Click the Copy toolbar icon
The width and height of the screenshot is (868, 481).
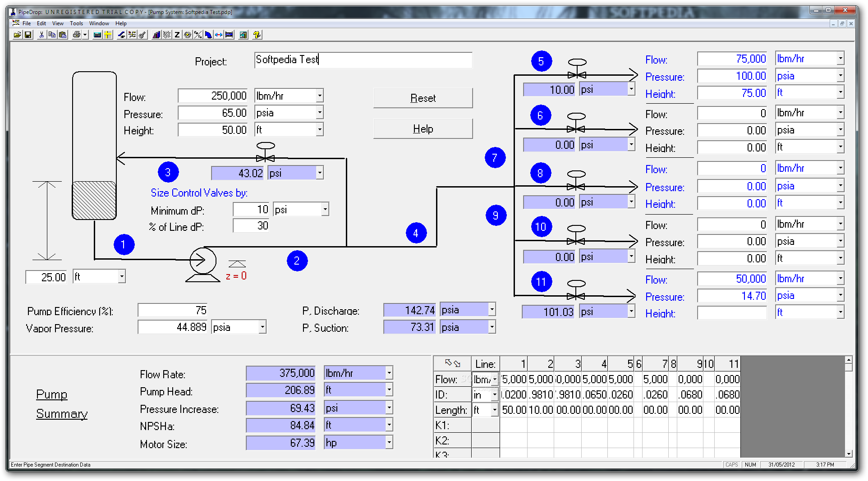[52, 35]
